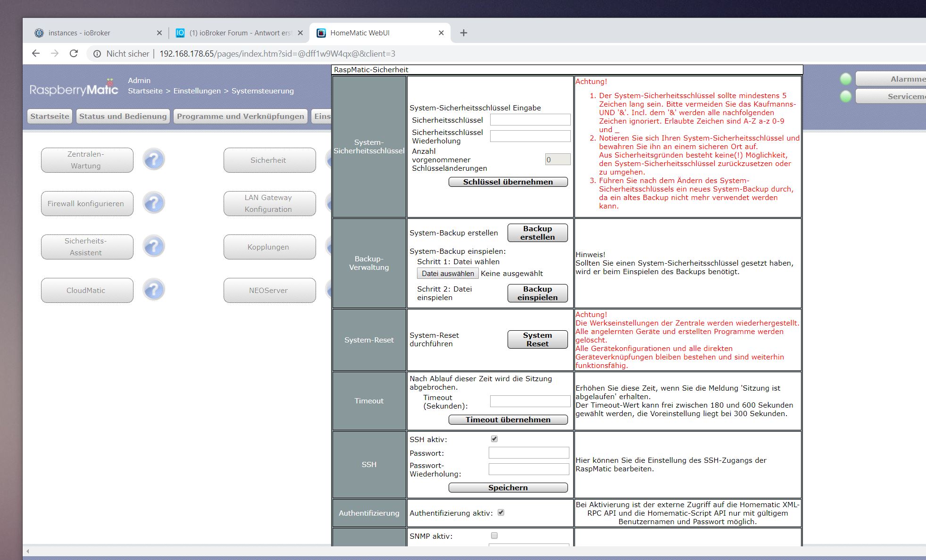Click help icon next to Firewall konfigurieren
The height and width of the screenshot is (560, 926).
click(x=154, y=203)
